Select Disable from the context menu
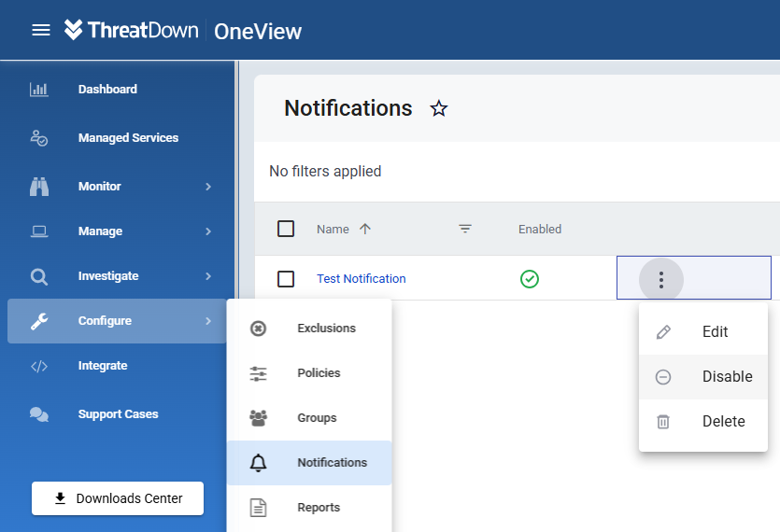The width and height of the screenshot is (780, 532). coord(703,377)
